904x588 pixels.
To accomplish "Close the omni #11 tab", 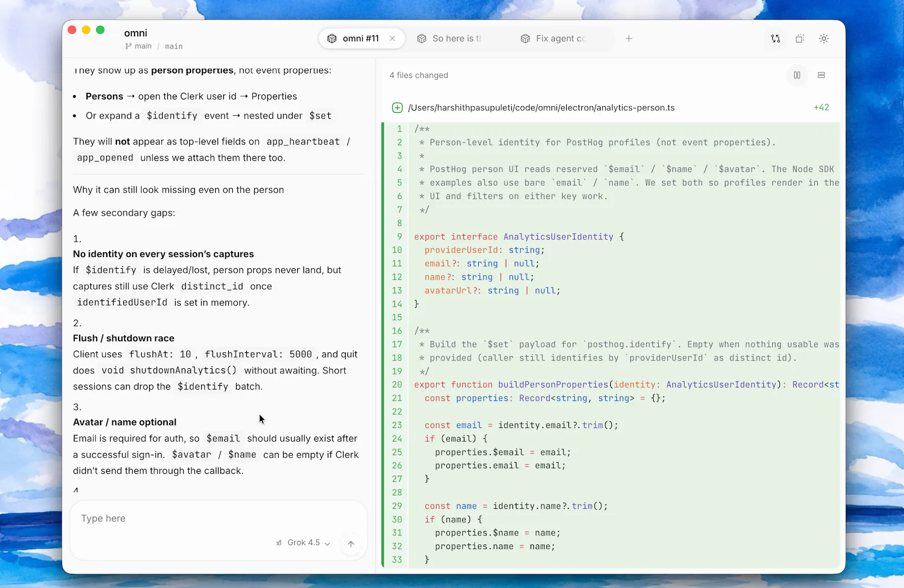I will pos(392,38).
